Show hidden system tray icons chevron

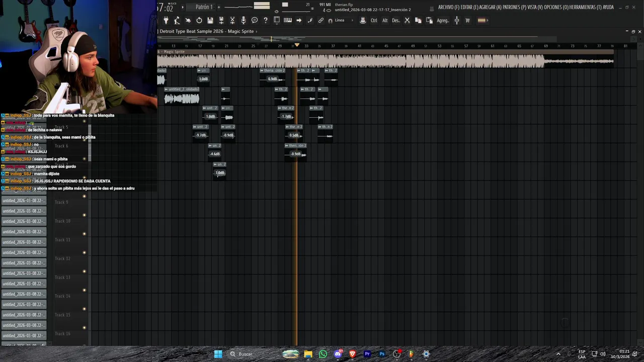click(x=558, y=354)
